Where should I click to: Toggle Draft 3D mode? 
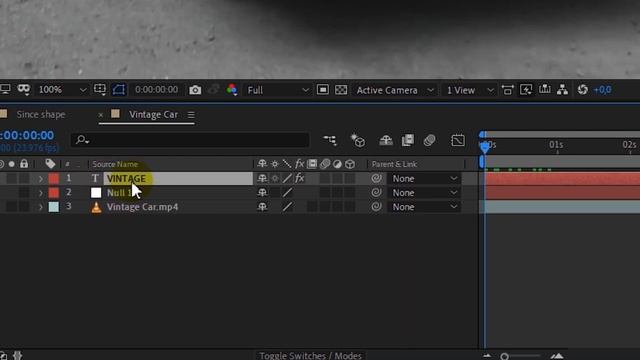(358, 140)
